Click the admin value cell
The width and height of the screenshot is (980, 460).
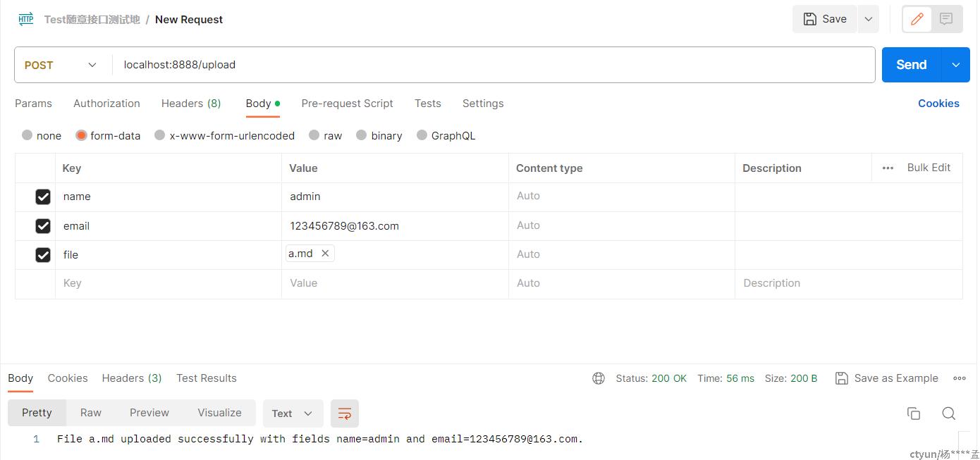[x=395, y=197]
